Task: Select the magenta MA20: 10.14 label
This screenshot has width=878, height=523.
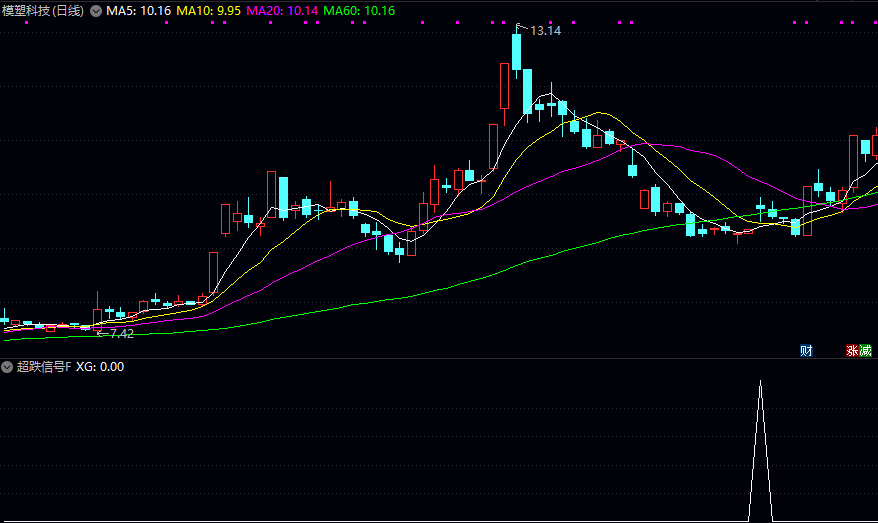Action: tap(282, 11)
